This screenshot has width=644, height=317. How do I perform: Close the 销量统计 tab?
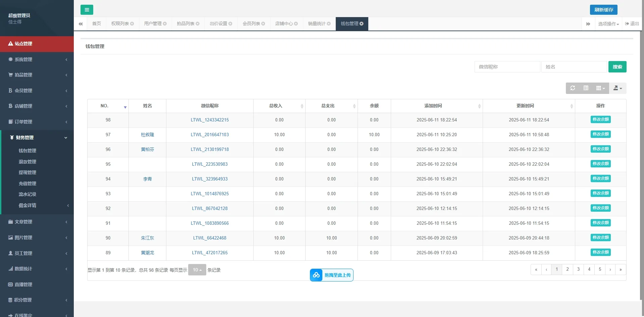click(x=329, y=24)
